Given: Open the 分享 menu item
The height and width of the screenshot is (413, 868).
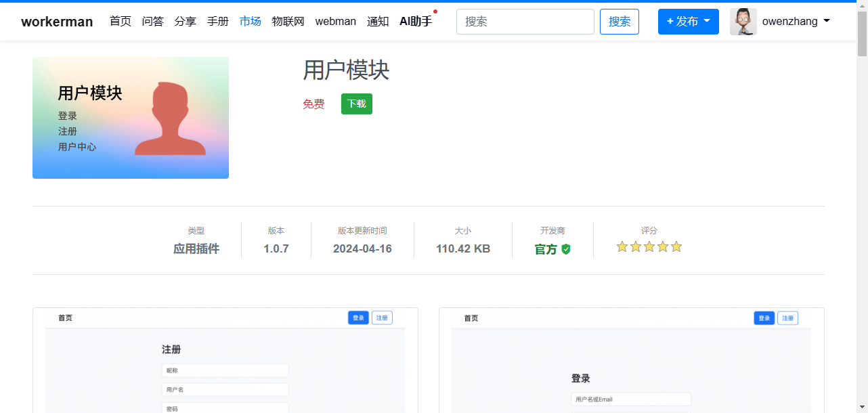Looking at the screenshot, I should (186, 22).
